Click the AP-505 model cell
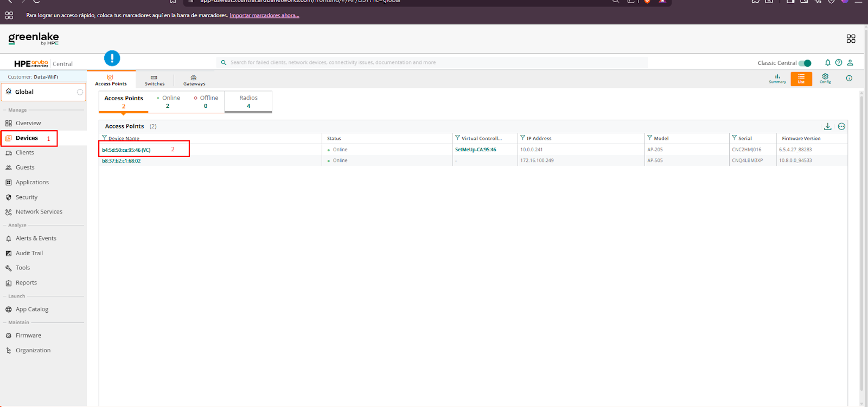This screenshot has width=868, height=407. pos(655,160)
